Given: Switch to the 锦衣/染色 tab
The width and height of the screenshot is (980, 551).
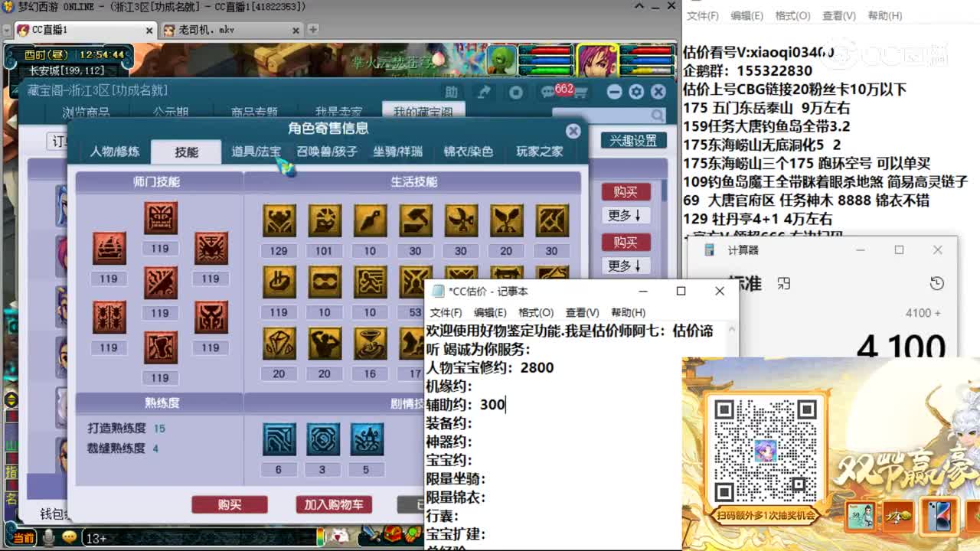Looking at the screenshot, I should pos(469,152).
